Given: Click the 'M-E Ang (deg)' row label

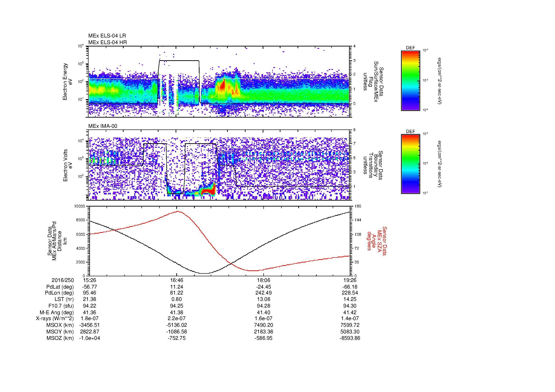Looking at the screenshot, I should click(57, 313).
